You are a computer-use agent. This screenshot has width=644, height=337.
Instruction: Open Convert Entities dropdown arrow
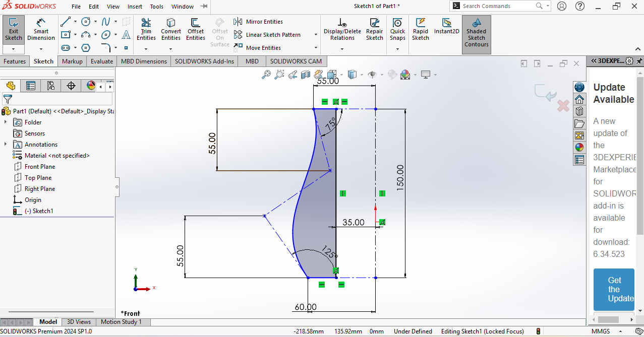coord(171,49)
